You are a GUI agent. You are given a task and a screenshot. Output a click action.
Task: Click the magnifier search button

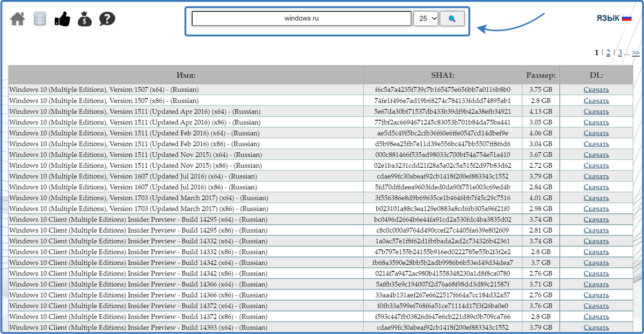click(452, 19)
